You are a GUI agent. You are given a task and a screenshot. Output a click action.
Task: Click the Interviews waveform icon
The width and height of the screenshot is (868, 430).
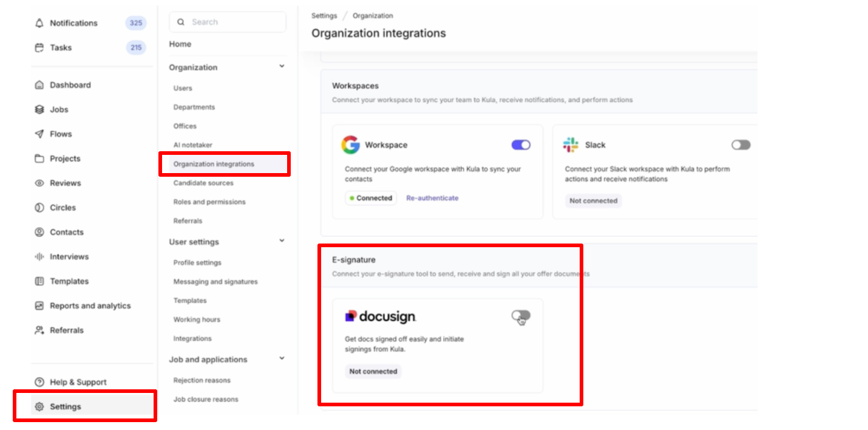coord(39,257)
